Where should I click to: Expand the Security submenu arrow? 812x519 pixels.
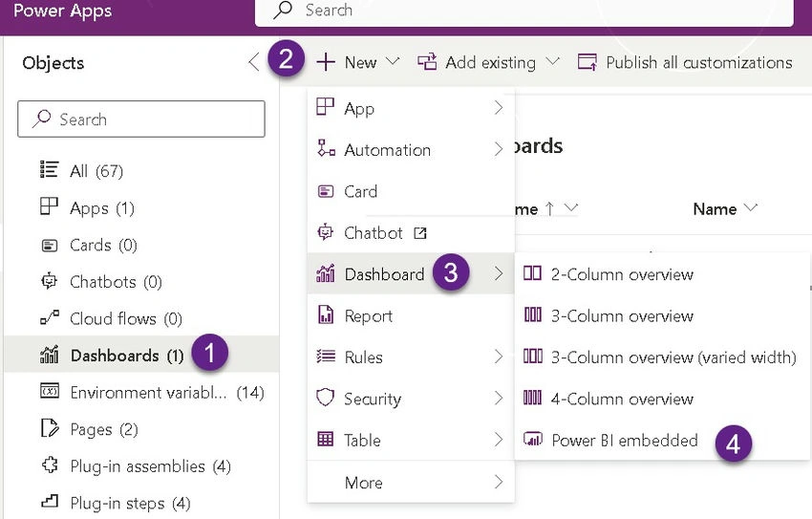coord(498,398)
